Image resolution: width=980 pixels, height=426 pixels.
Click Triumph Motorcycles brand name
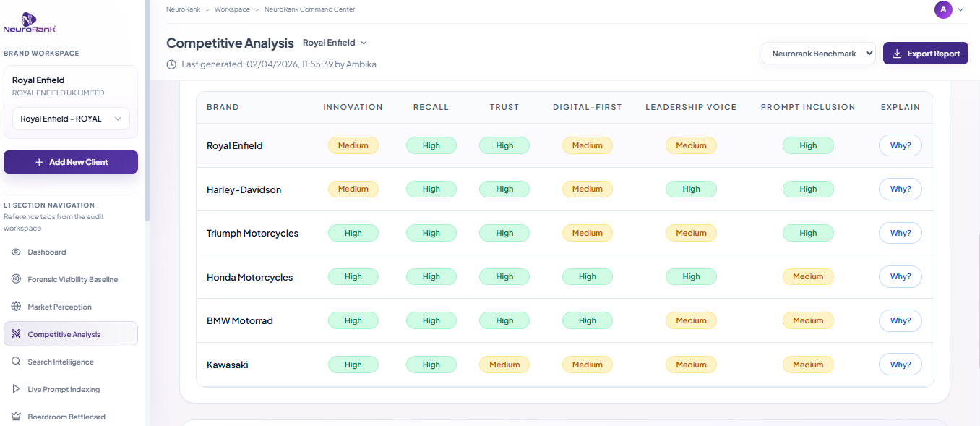pos(252,233)
